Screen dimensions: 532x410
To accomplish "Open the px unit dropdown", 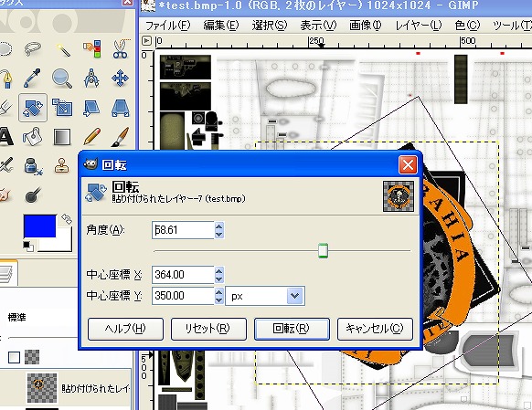I will 265,296.
